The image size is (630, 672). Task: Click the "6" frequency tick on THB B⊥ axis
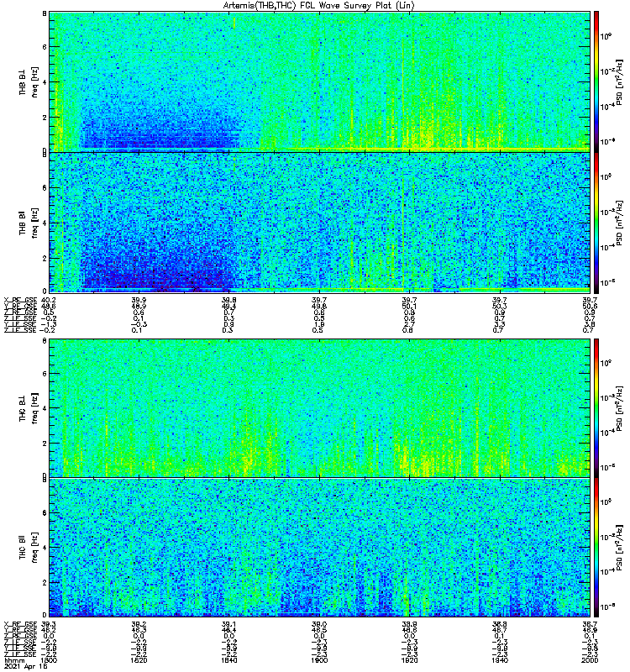tap(45, 47)
